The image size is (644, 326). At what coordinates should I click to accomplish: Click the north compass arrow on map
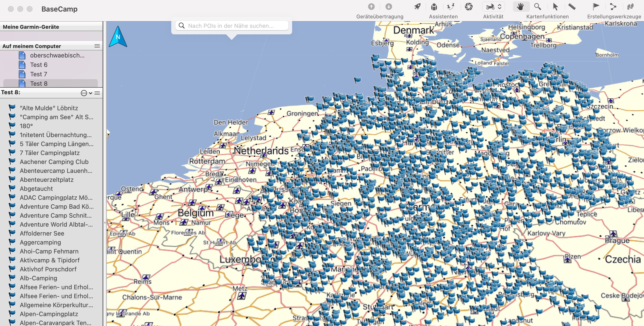(118, 37)
